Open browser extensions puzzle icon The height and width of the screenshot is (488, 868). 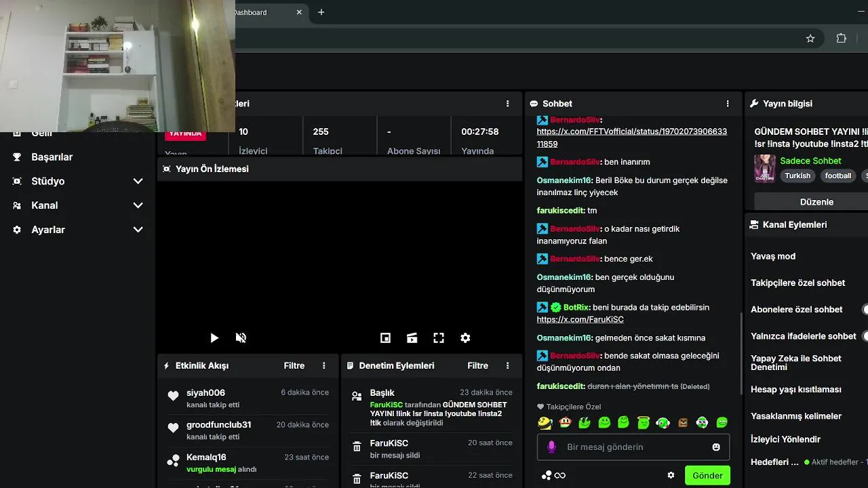click(842, 39)
